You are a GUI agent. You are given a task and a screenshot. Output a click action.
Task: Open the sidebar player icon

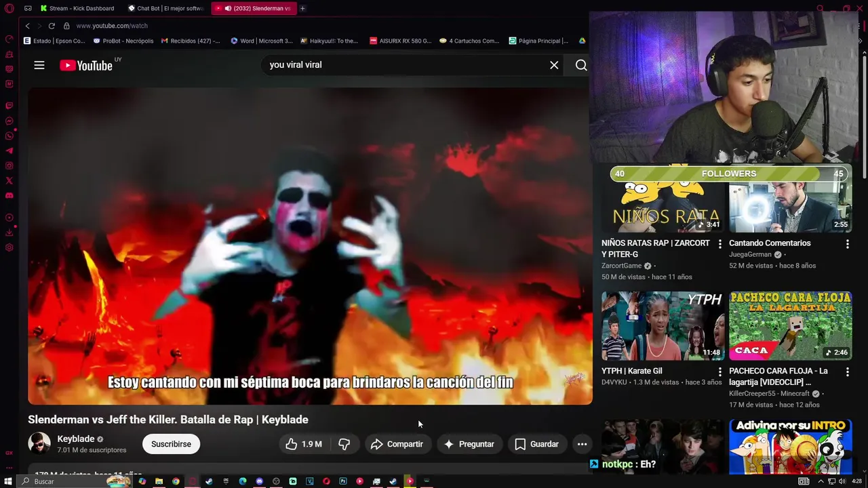[x=9, y=218]
